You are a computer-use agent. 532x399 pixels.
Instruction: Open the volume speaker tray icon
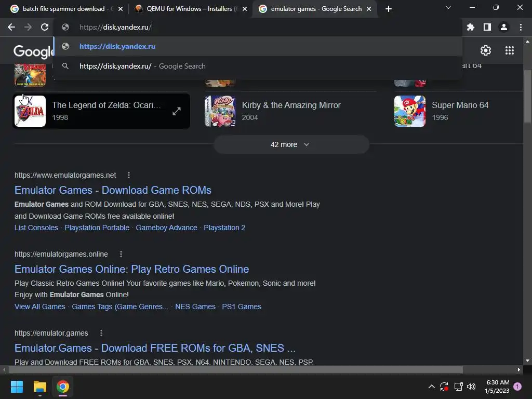pyautogui.click(x=471, y=387)
